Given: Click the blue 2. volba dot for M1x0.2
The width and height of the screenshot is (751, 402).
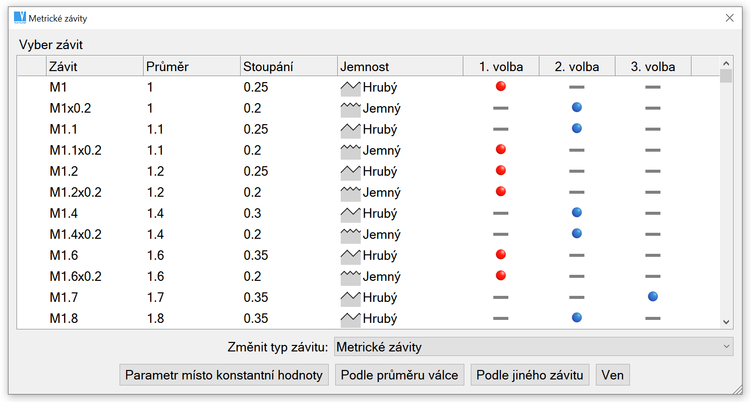Looking at the screenshot, I should click(577, 108).
